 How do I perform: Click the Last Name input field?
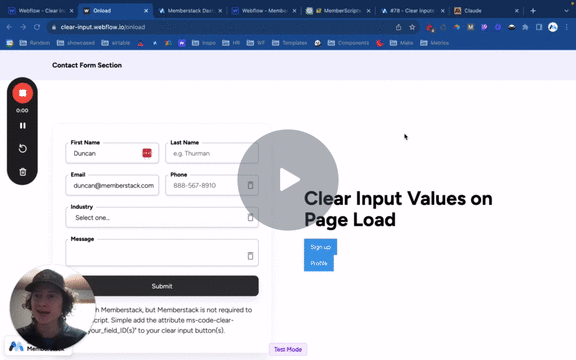click(x=212, y=153)
